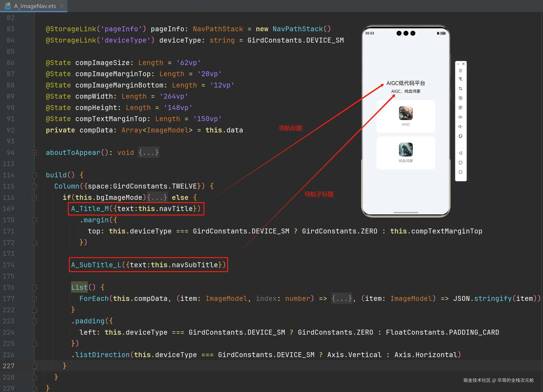Viewport: 543px width, 392px height.
Task: Toggle the always-on-top pin icon in emulator toolbar
Action: (460, 79)
